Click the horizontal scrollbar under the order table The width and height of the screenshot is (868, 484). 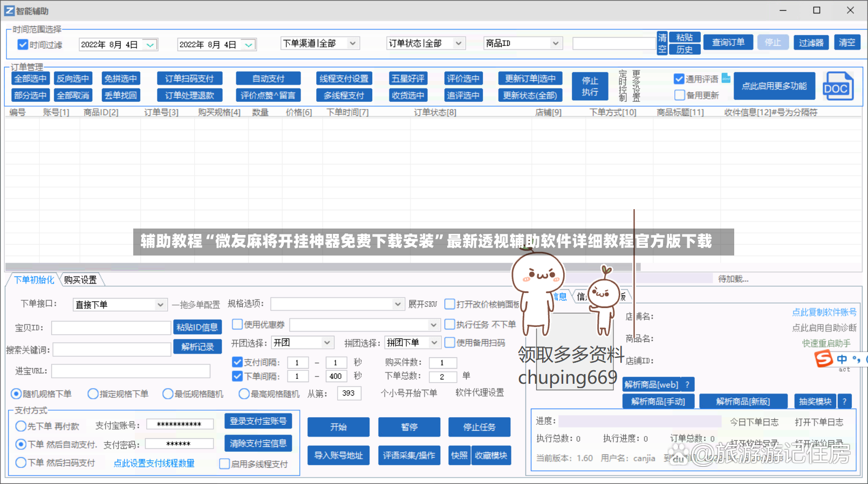point(323,267)
